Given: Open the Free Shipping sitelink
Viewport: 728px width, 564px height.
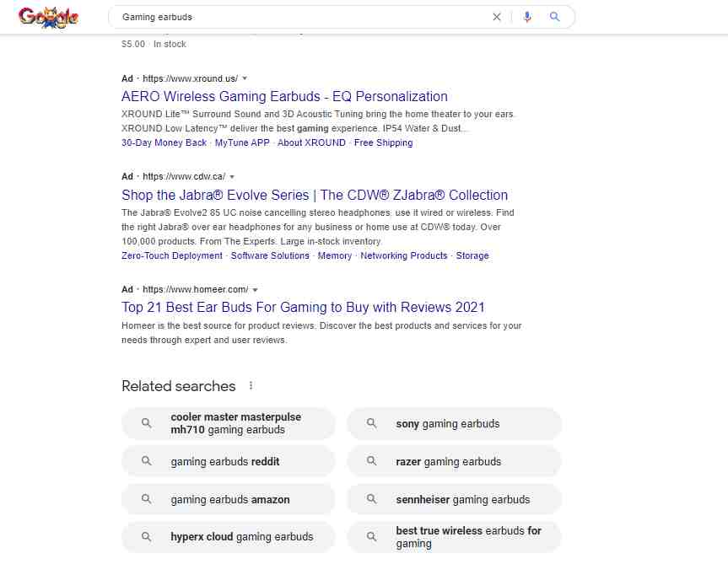Looking at the screenshot, I should coord(383,142).
